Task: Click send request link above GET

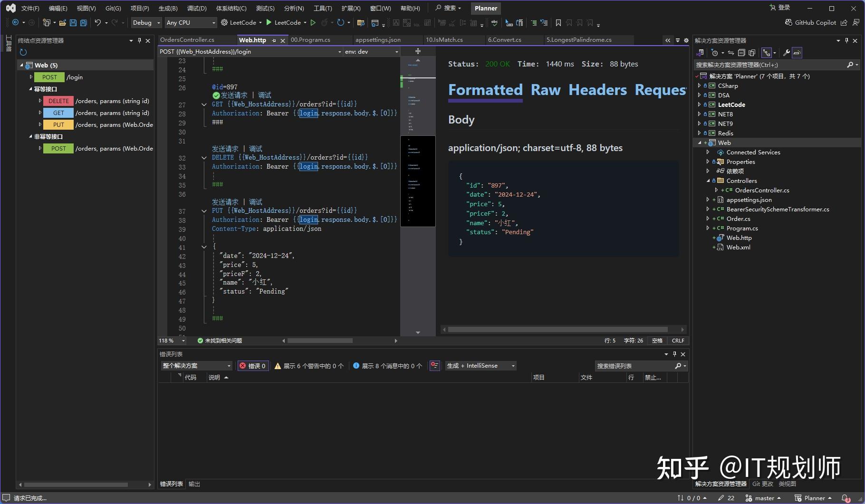Action: tap(234, 95)
